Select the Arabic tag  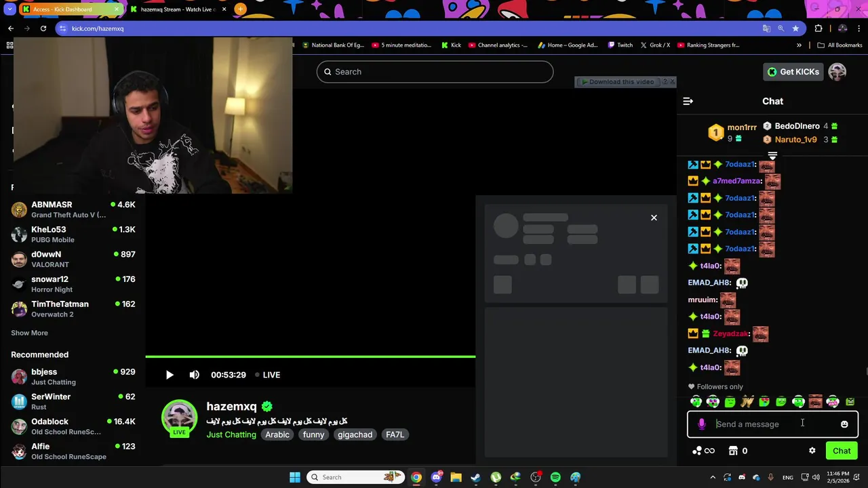pos(277,434)
